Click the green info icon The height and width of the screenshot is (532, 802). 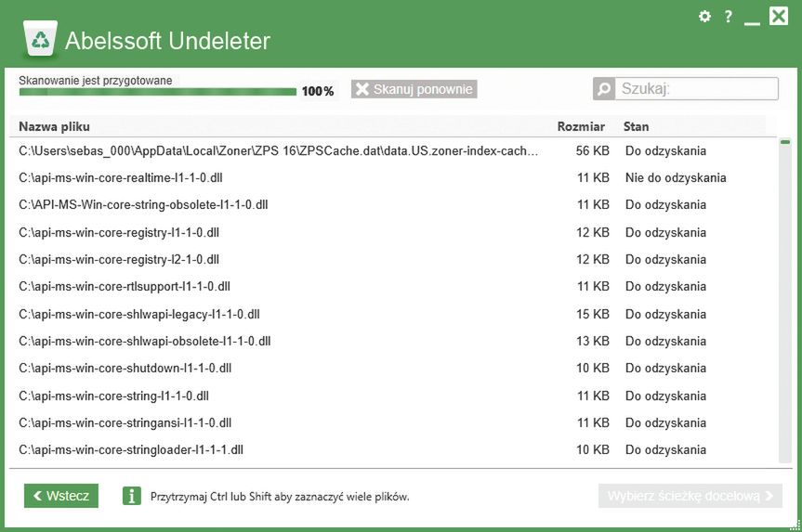tap(131, 496)
